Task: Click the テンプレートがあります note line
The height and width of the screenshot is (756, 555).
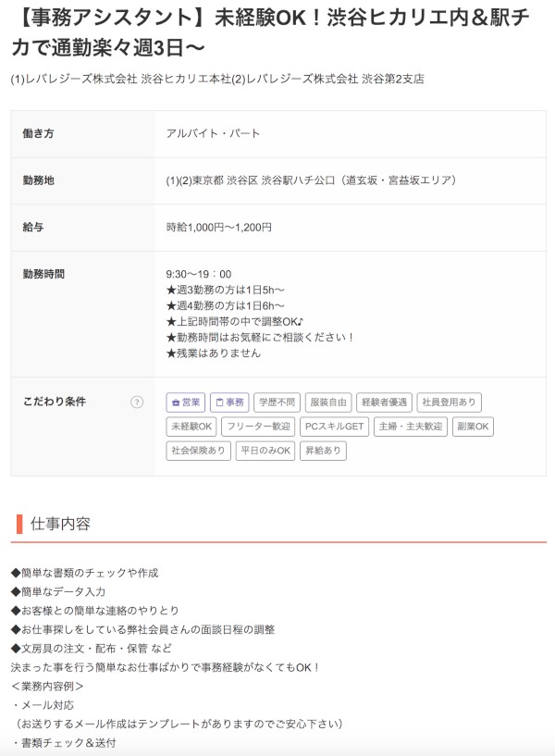Action: (179, 724)
